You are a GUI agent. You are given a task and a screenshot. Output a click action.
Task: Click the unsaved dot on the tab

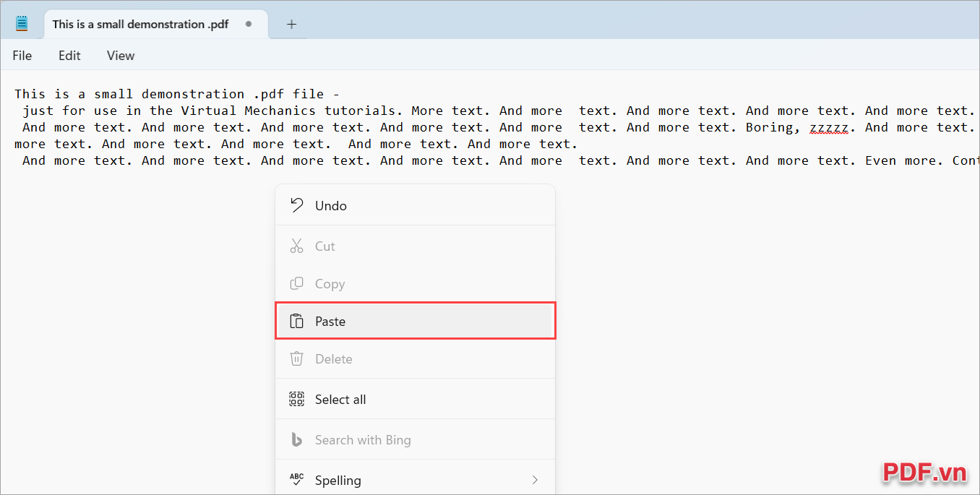[x=249, y=24]
